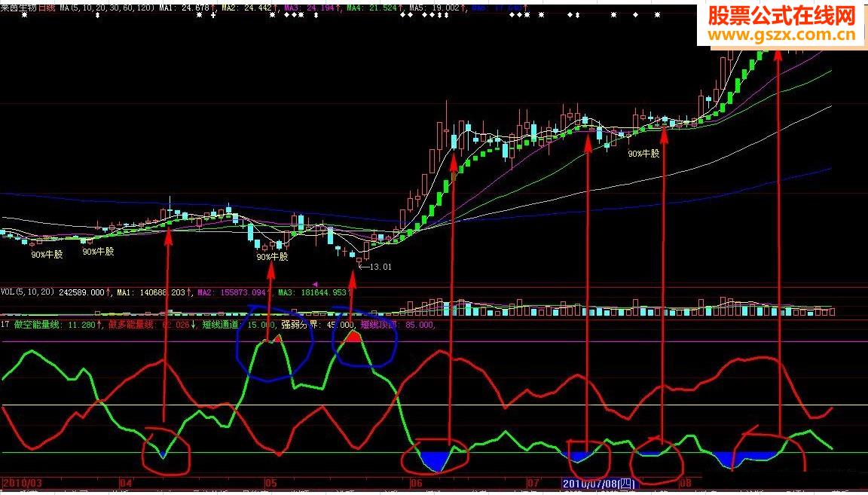Click the stock name 来茵生物

[x=18, y=8]
